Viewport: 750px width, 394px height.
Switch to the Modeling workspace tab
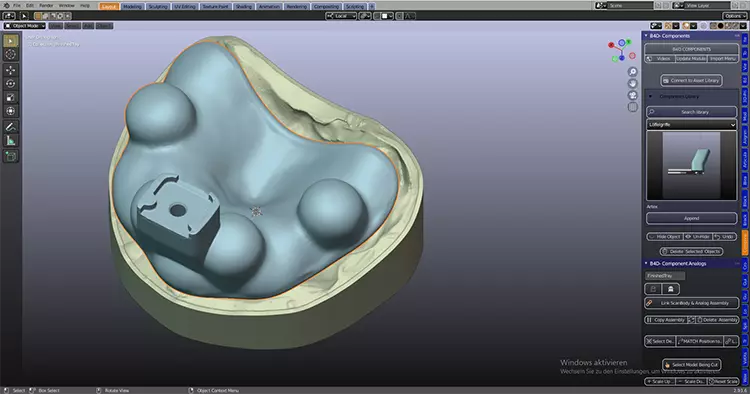132,6
